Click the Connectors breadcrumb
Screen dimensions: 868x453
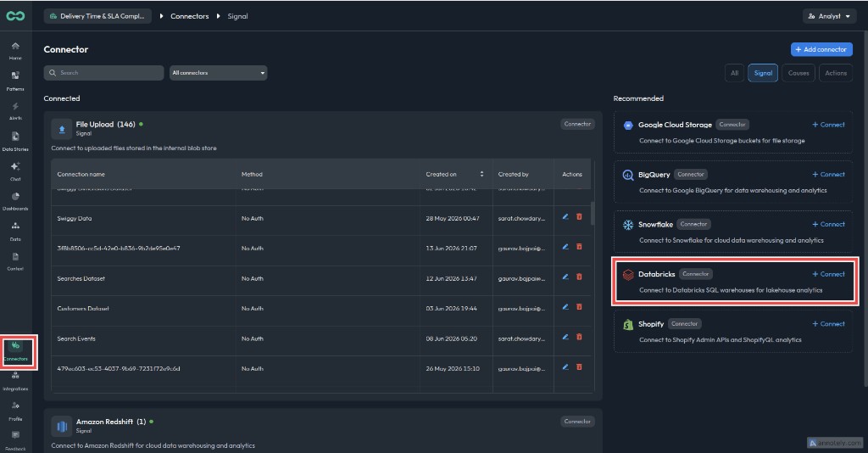coord(189,16)
